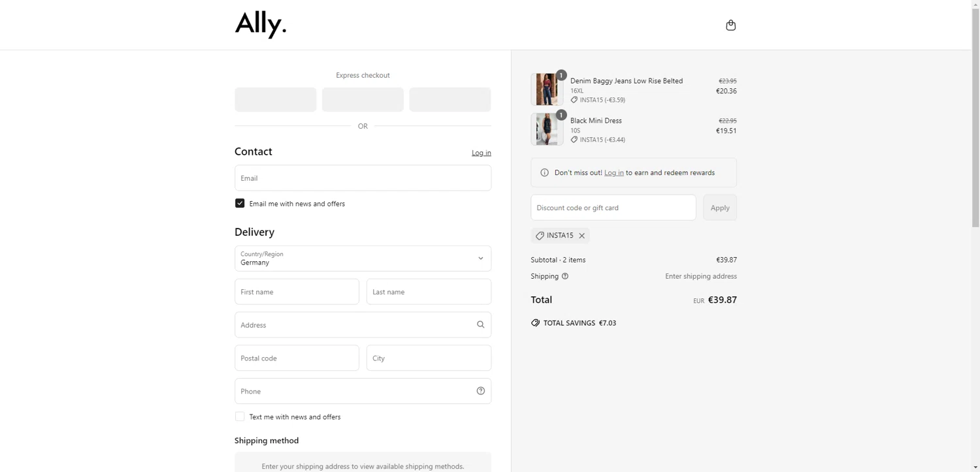This screenshot has width=980, height=472.
Task: Click the Log in link beside Contact
Action: (482, 153)
